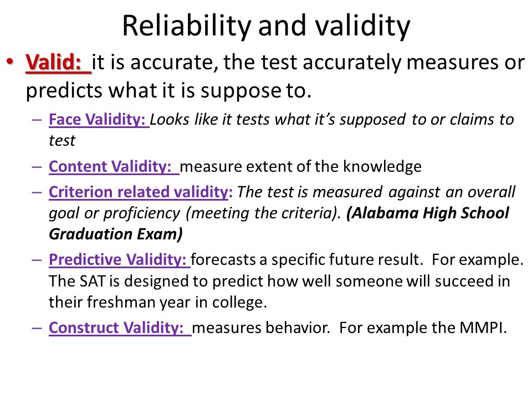Click the bold 'Alabama High School' text

[x=427, y=213]
